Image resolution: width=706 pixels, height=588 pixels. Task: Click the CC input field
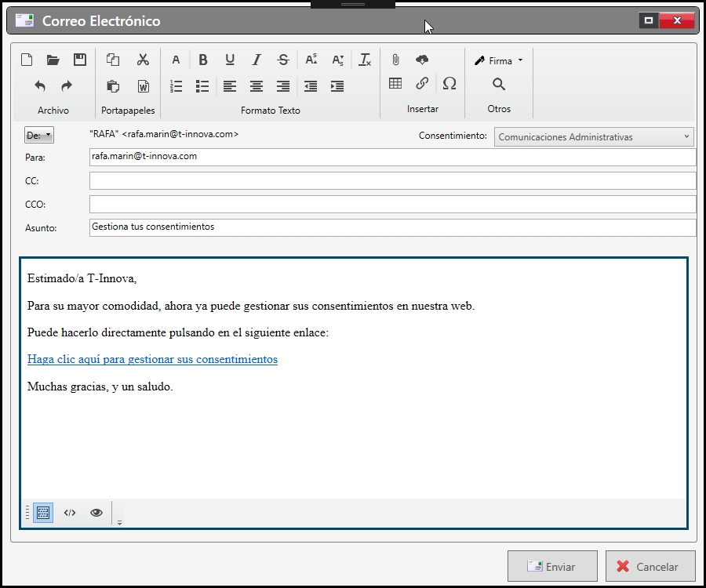(393, 181)
